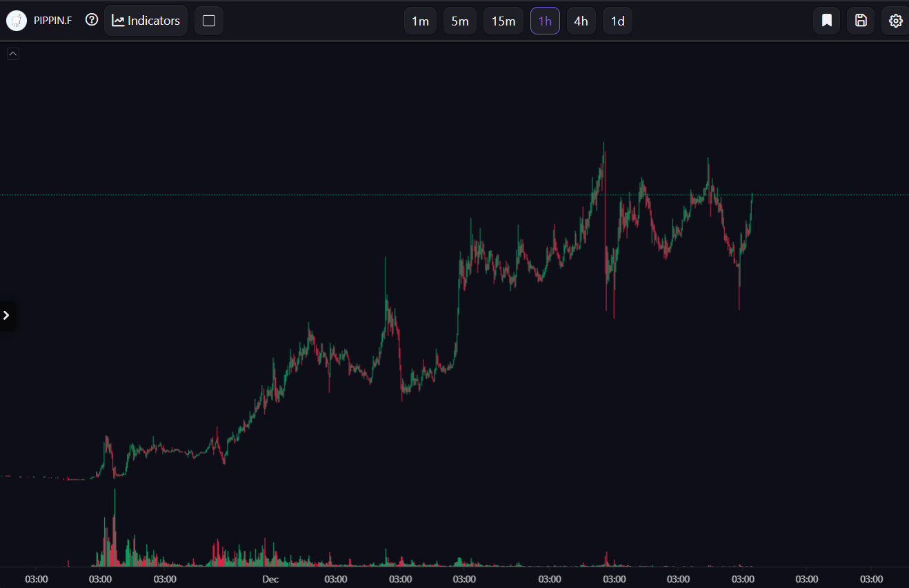909x588 pixels.
Task: Switch to the 5m timeframe
Action: pyautogui.click(x=460, y=21)
